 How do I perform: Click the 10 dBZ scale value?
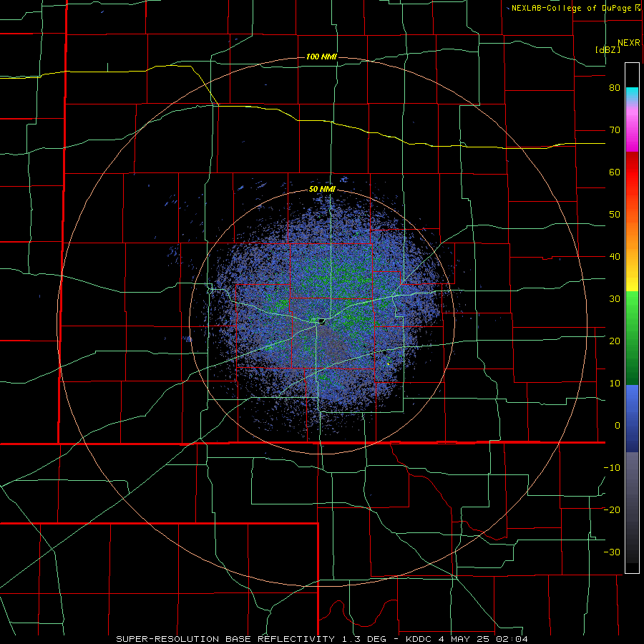(x=615, y=384)
